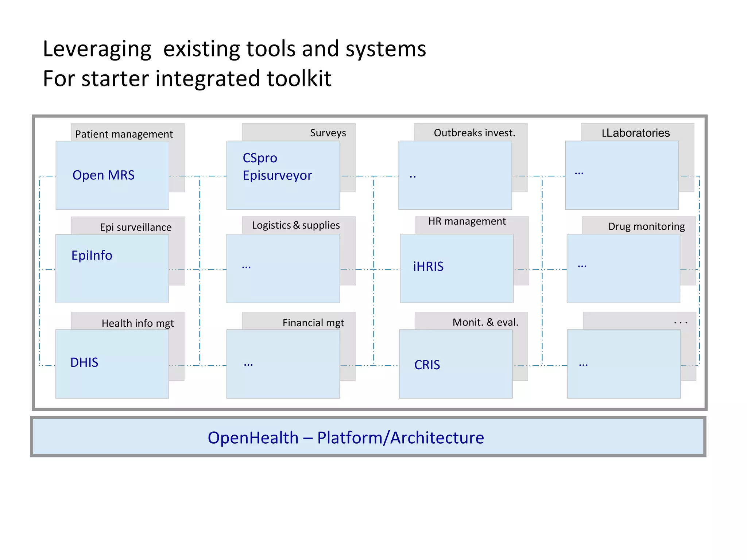Select the Surveys label

pos(328,133)
